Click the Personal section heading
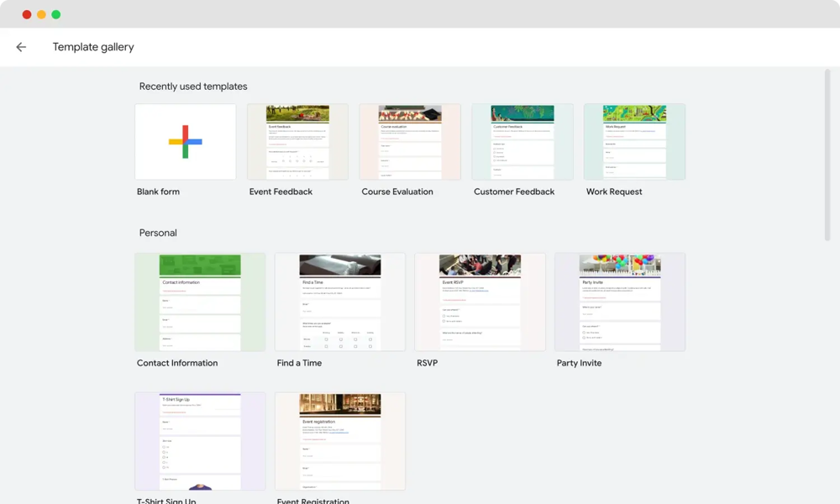This screenshot has width=840, height=504. point(157,233)
